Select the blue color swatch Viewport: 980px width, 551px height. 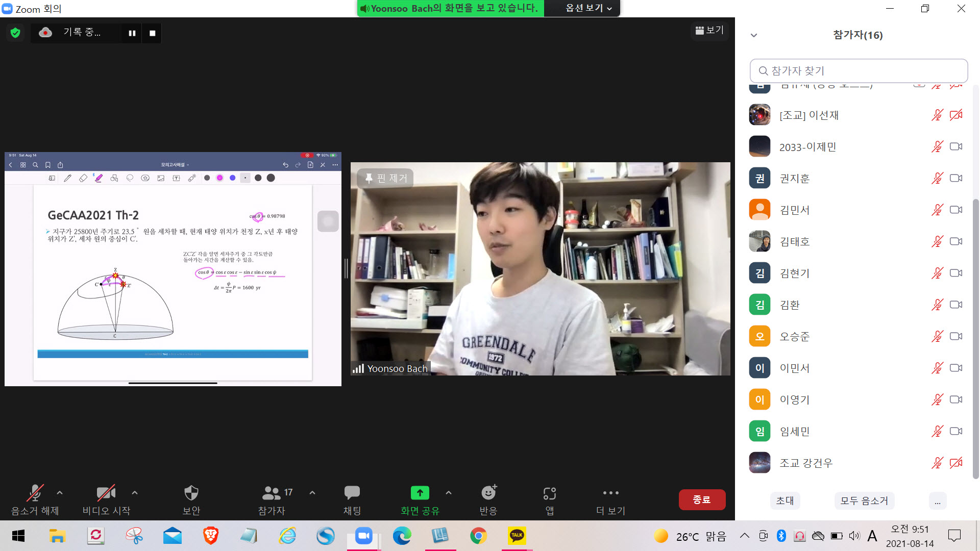click(x=232, y=178)
